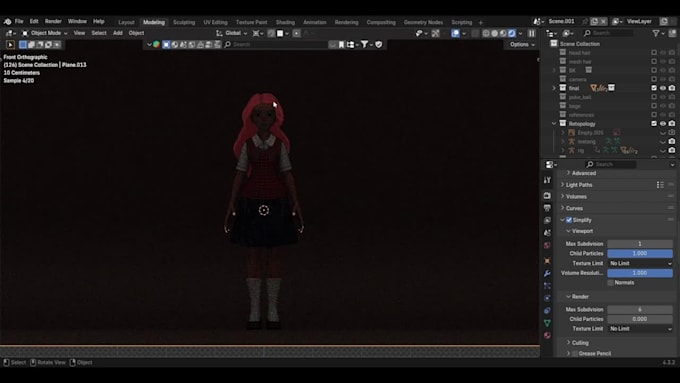Select material preview shading mode

[503, 33]
